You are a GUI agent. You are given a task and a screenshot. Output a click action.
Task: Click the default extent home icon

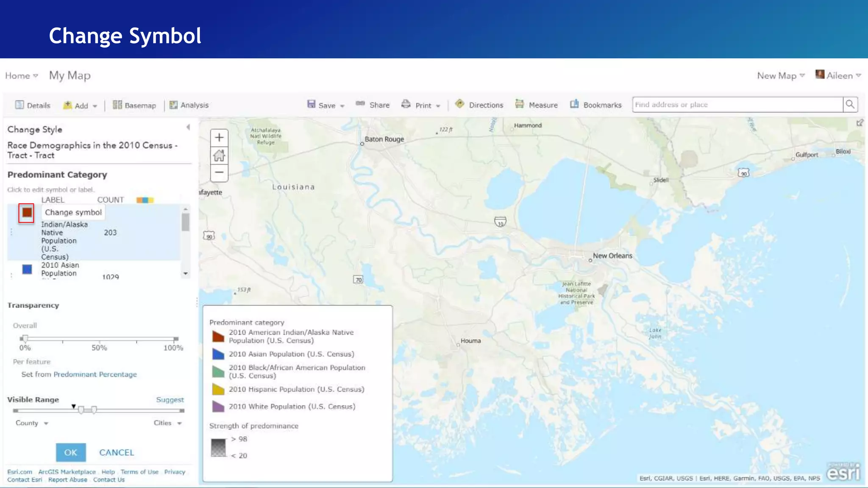point(219,155)
